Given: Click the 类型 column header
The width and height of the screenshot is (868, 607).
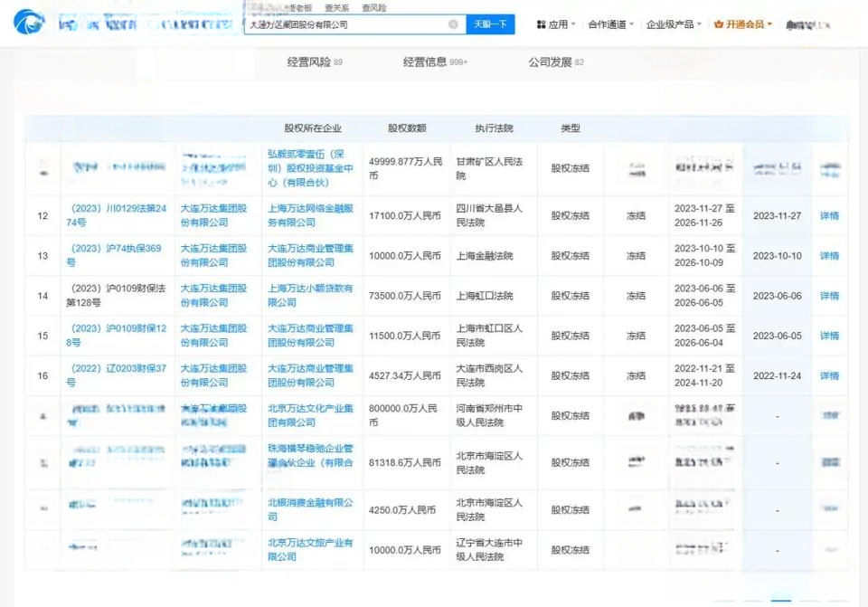Looking at the screenshot, I should click(571, 128).
